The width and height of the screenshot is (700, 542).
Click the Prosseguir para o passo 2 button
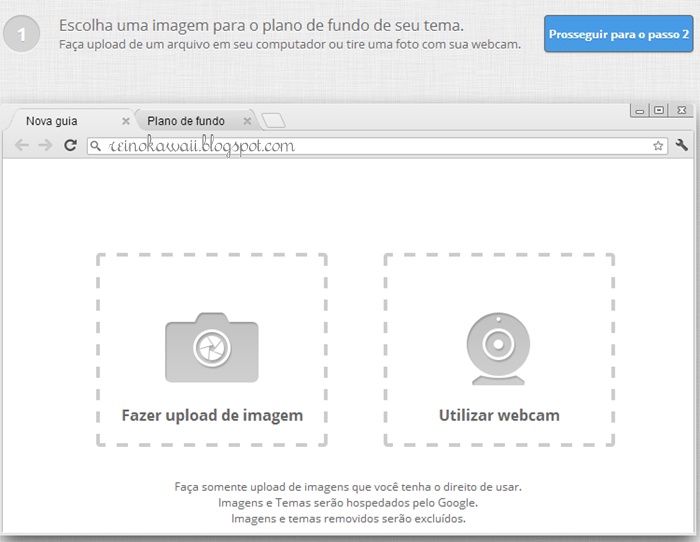pyautogui.click(x=618, y=34)
